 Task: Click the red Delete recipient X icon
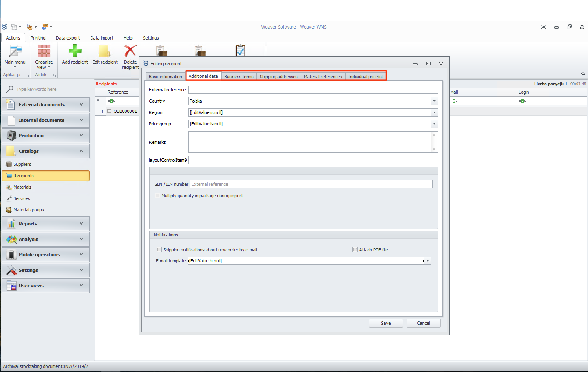(130, 51)
